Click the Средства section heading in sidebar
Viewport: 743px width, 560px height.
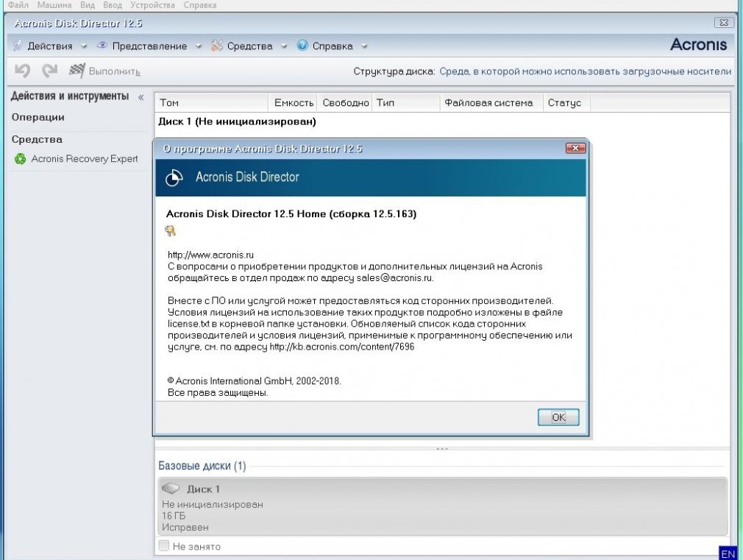coord(37,139)
